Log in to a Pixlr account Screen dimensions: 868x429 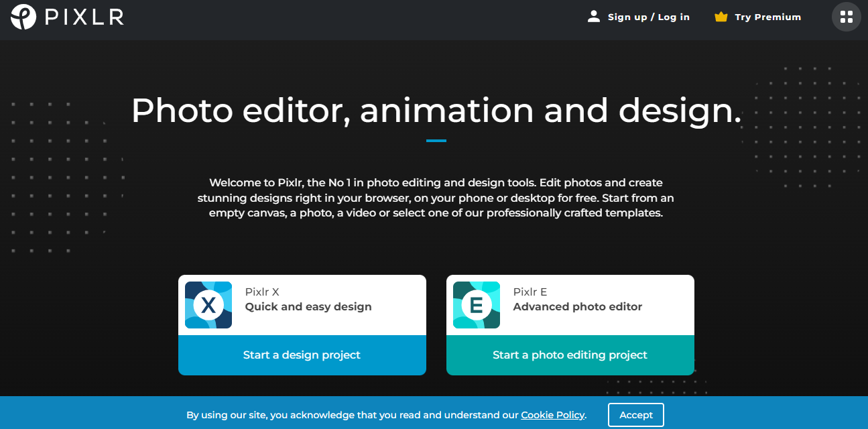(648, 17)
